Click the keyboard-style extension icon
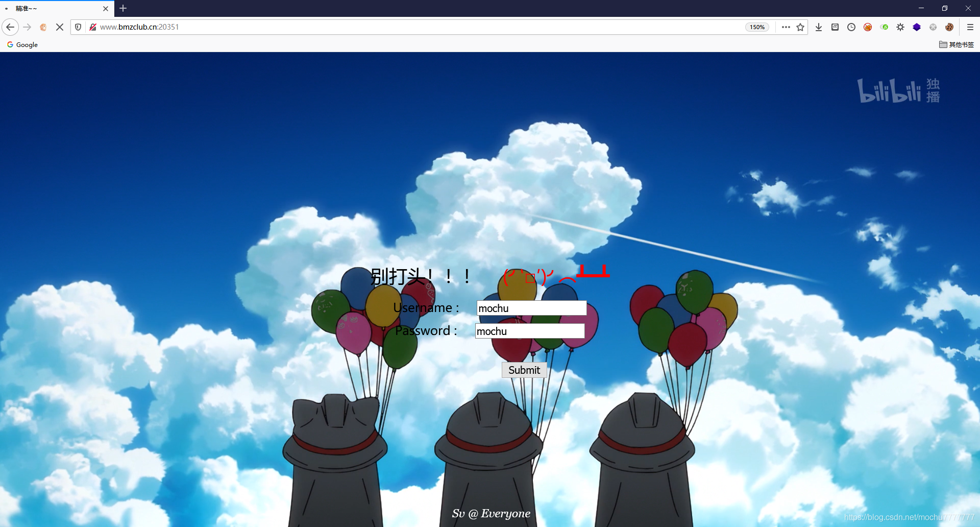 coord(835,27)
